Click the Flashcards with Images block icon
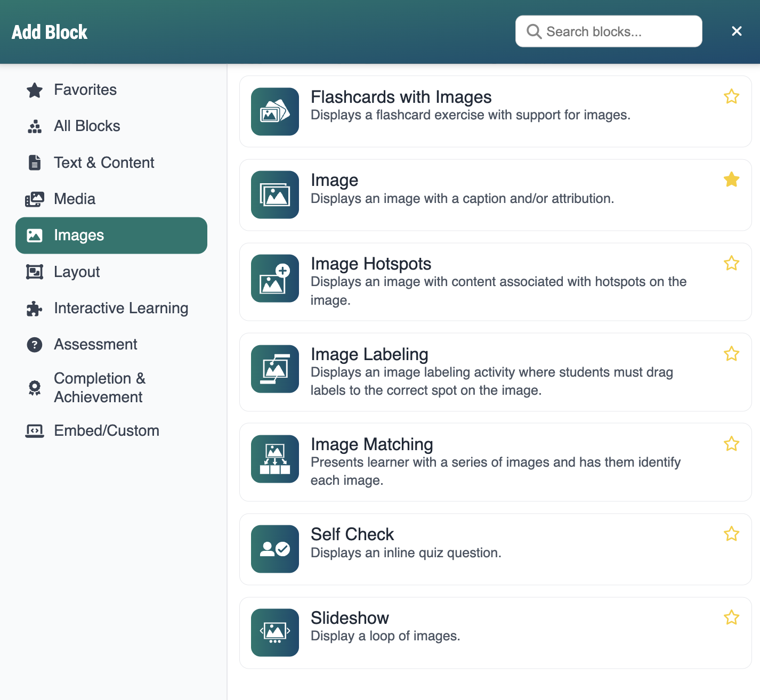 tap(275, 112)
